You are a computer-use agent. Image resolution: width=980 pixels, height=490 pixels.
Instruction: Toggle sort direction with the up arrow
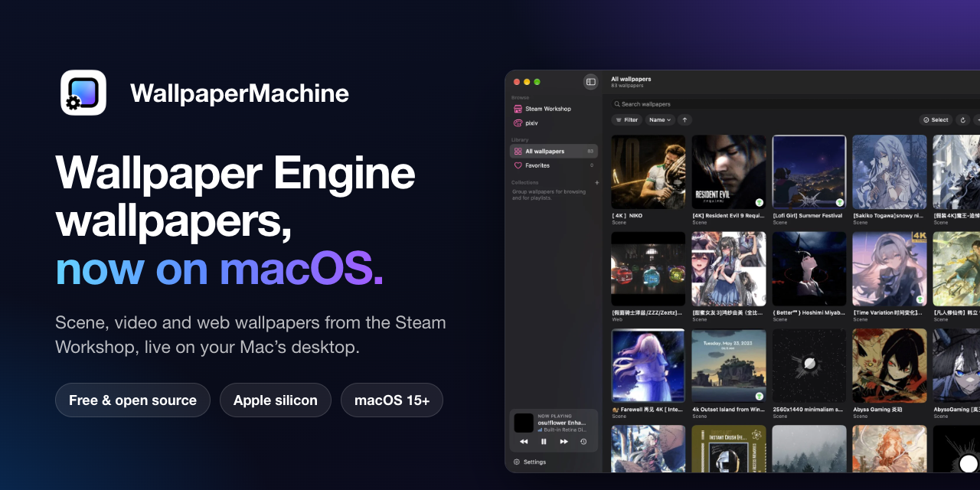coord(684,120)
